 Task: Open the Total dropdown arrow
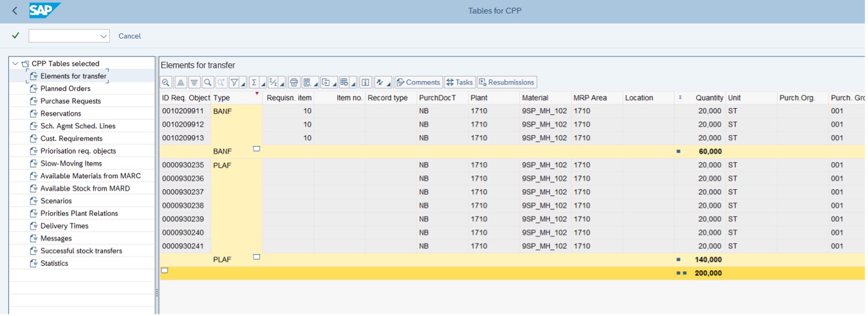(x=263, y=83)
